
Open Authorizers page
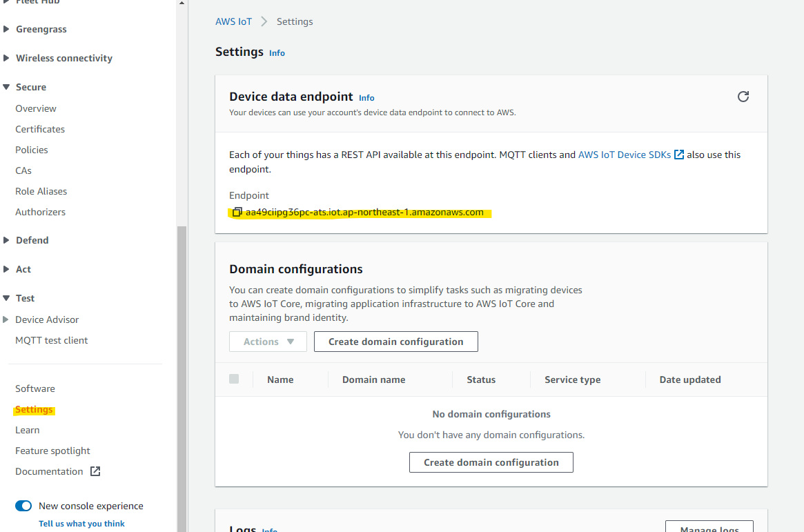pos(41,213)
